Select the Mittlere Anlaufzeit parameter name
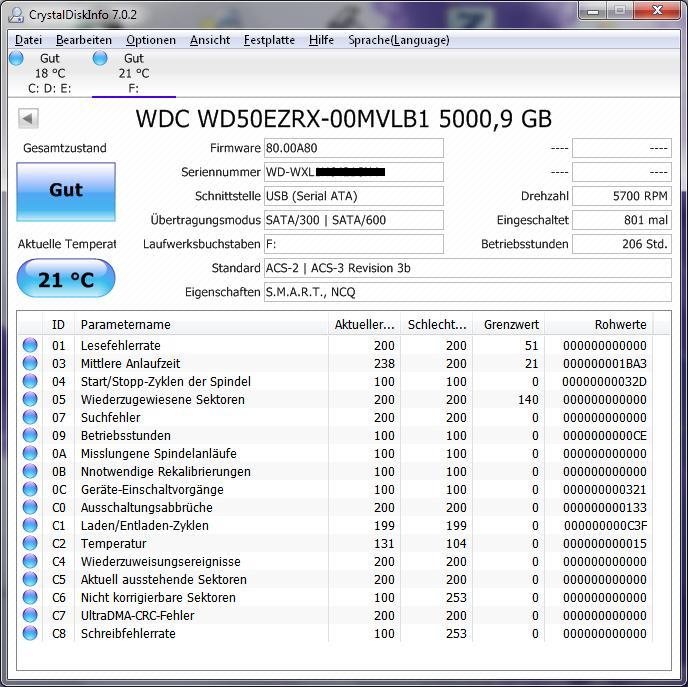Viewport: 688px width, 687px height. pyautogui.click(x=130, y=364)
